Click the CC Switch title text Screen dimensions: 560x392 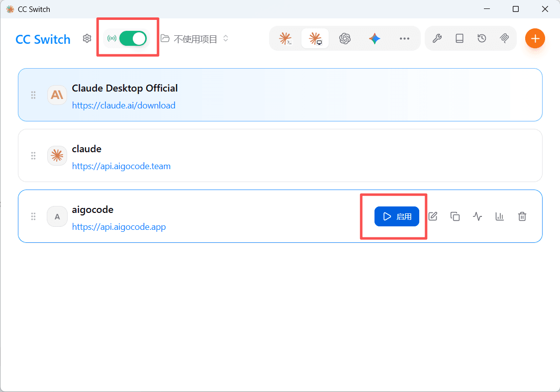click(x=43, y=39)
